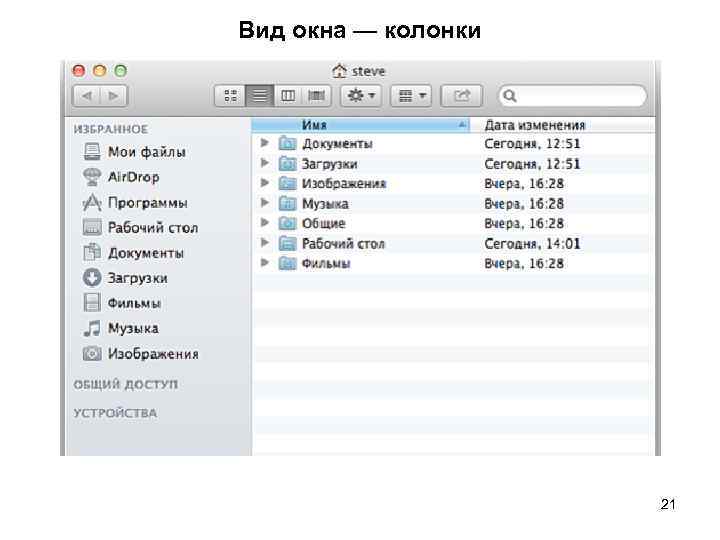Expand the Рабочий стол folder triangle in list
The height and width of the screenshot is (540, 720).
click(x=264, y=243)
